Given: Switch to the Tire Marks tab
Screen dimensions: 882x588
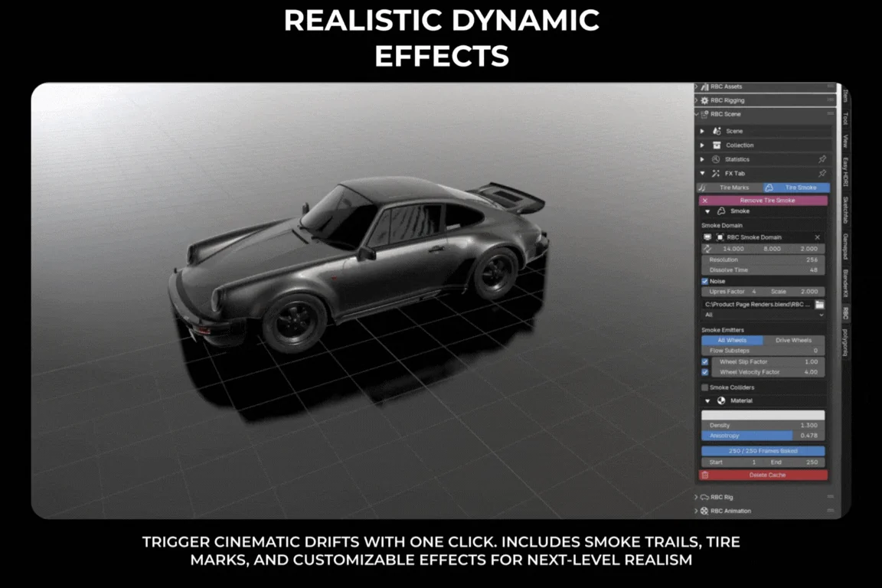Looking at the screenshot, I should [x=730, y=188].
